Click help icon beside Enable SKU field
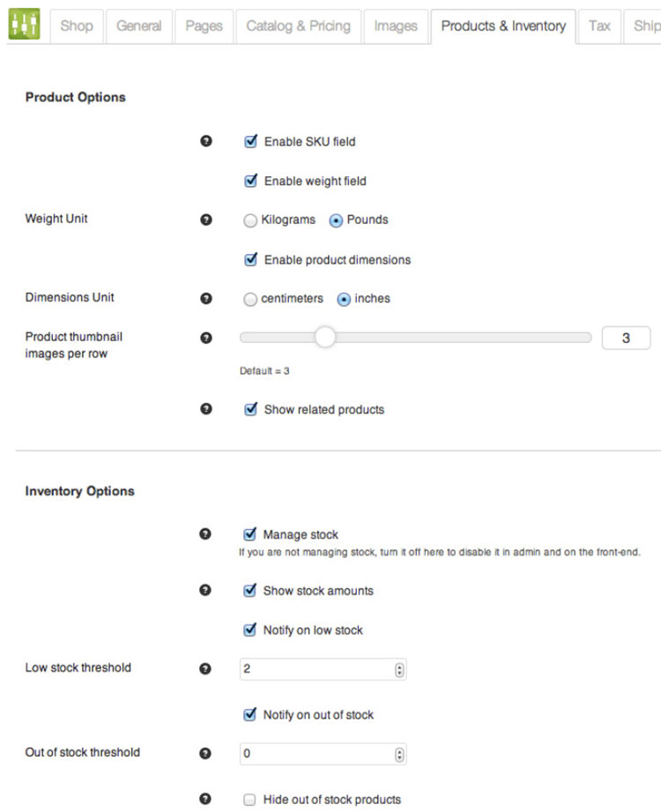The height and width of the screenshot is (812, 661). pyautogui.click(x=206, y=141)
